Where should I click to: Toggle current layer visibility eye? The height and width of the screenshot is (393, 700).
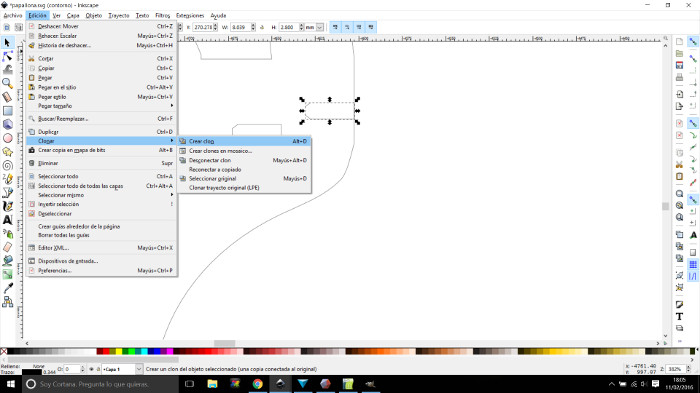tap(91, 369)
